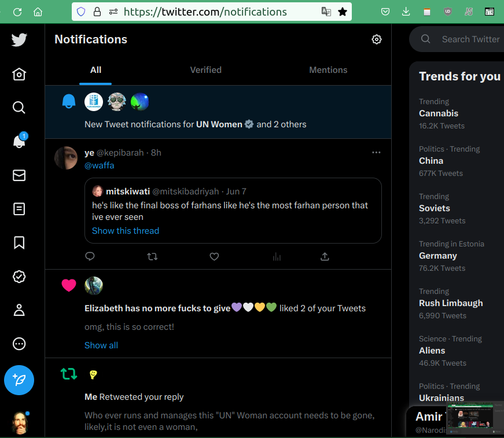
Task: Translate this page icon
Action: [326, 12]
